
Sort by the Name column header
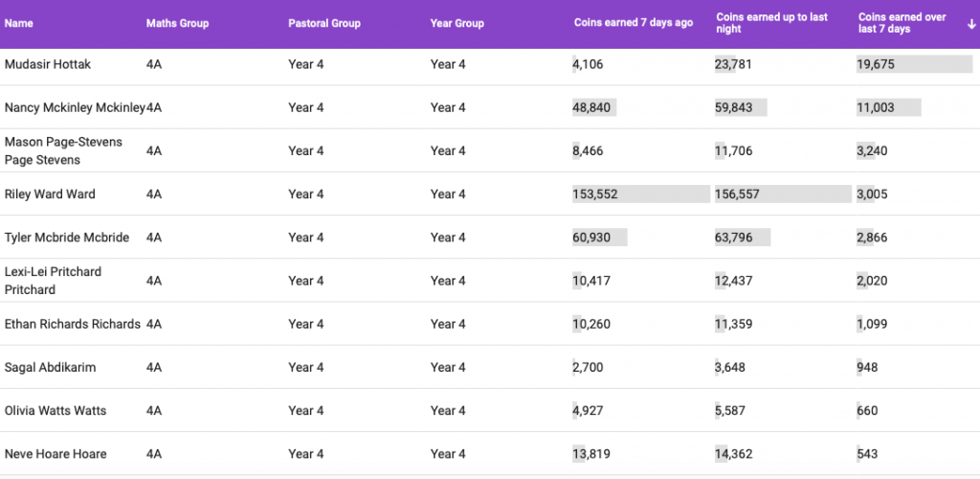point(18,24)
